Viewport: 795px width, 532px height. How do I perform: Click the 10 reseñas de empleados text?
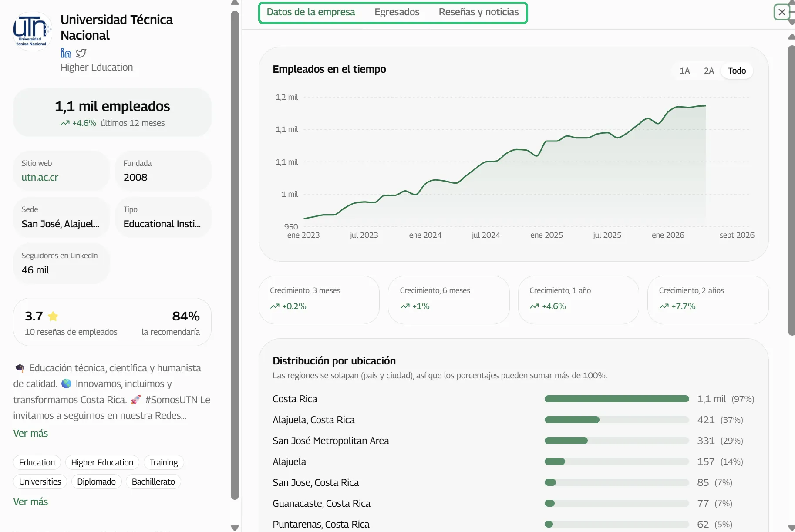tap(71, 332)
